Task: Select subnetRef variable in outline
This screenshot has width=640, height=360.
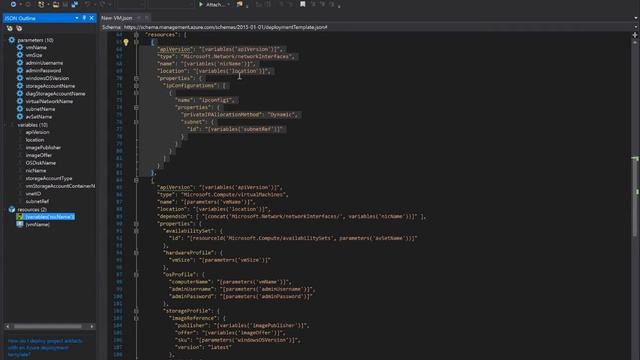Action: 37,201
